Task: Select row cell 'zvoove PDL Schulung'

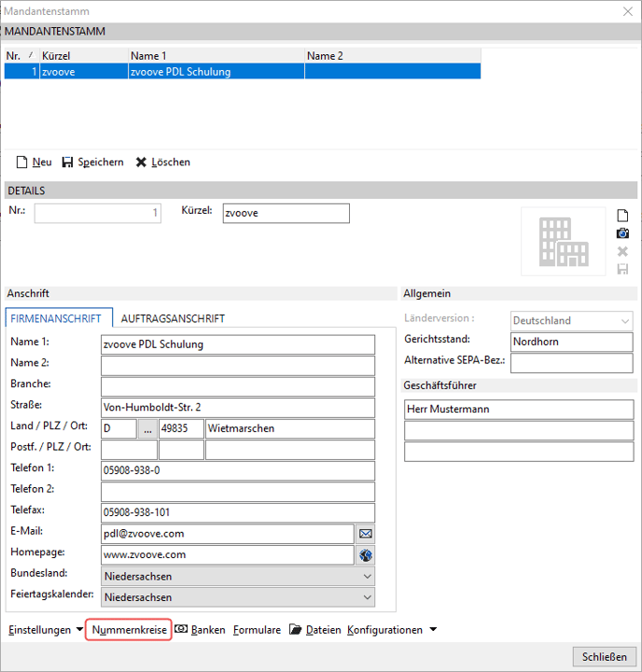Action: (216, 72)
